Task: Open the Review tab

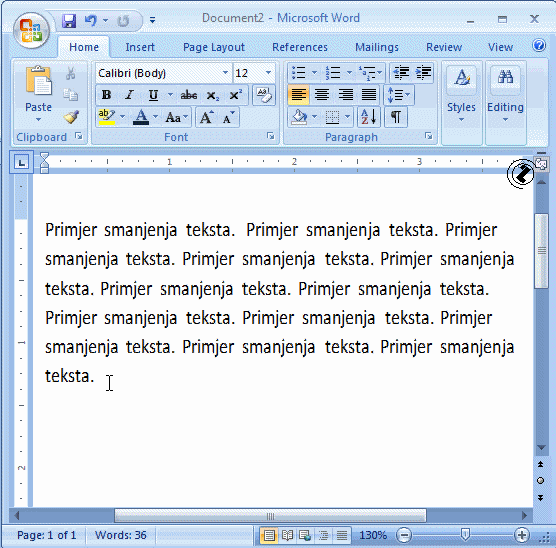Action: (444, 47)
